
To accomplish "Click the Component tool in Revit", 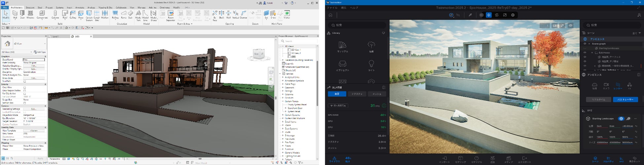I will [x=42, y=15].
